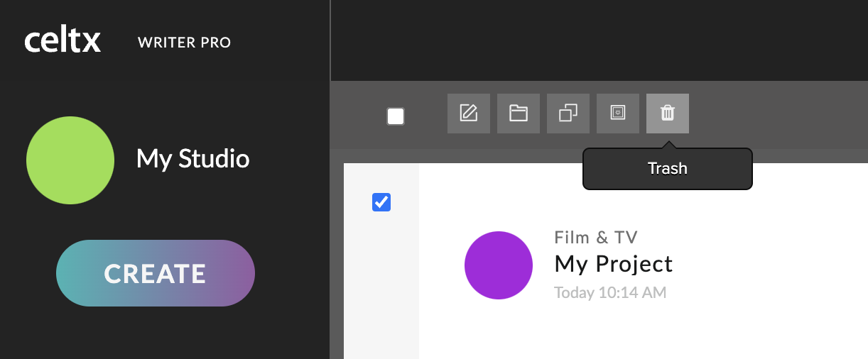Image resolution: width=868 pixels, height=359 pixels.
Task: Toggle the select-all checkbox in toolbar
Action: pos(396,116)
